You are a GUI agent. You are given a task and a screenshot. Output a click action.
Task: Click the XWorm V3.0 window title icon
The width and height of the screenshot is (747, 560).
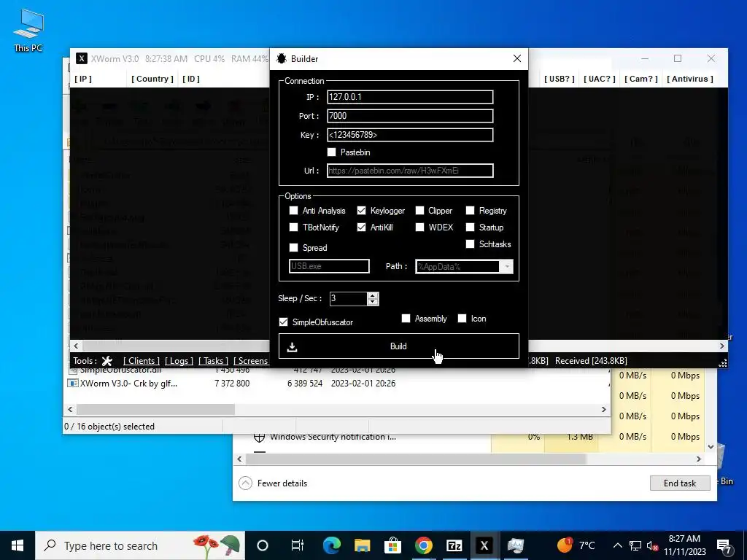pyautogui.click(x=82, y=58)
